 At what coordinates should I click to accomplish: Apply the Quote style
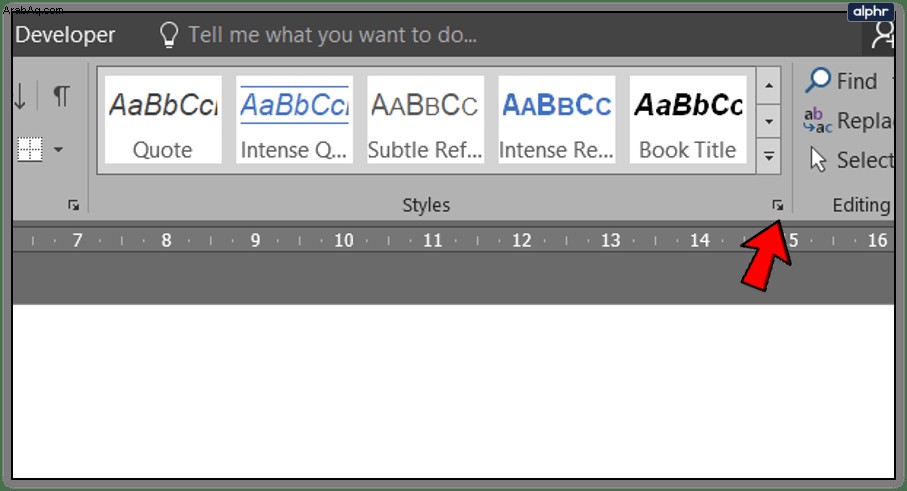(x=163, y=120)
